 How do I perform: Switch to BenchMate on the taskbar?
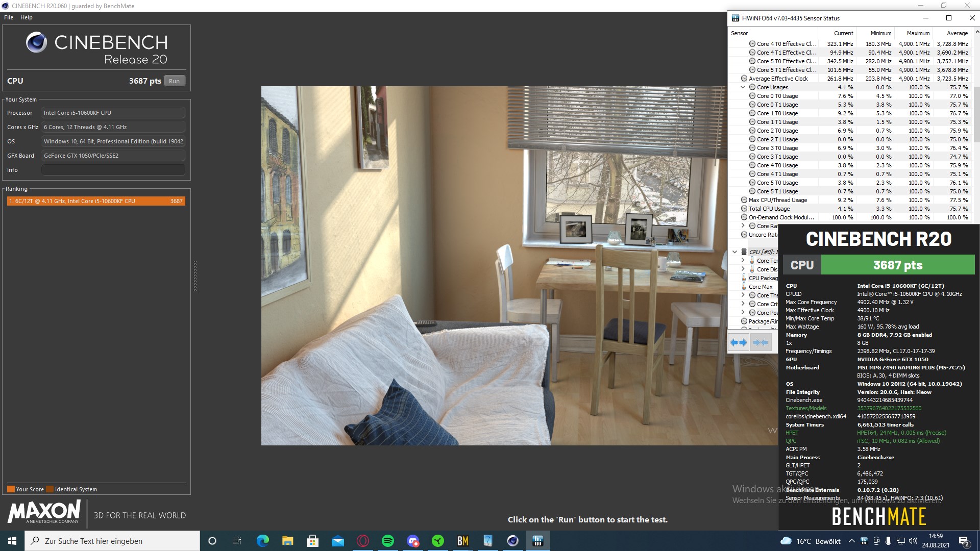tap(462, 541)
